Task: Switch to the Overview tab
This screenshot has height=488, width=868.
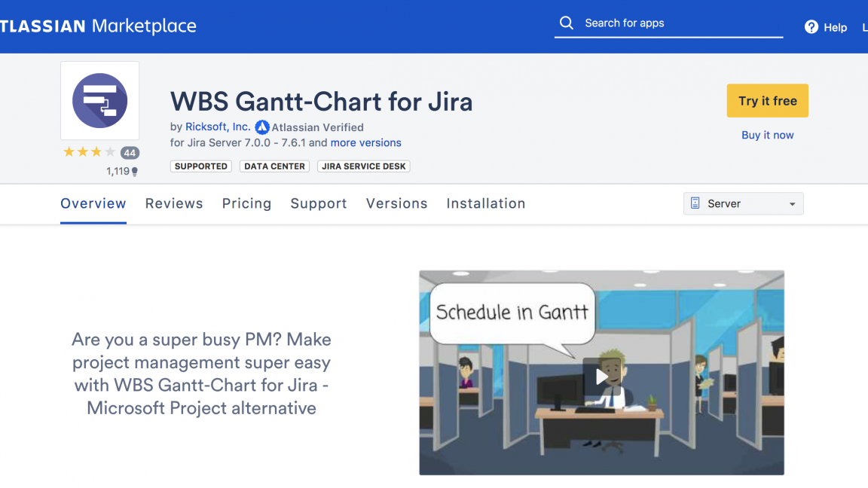Action: tap(93, 203)
